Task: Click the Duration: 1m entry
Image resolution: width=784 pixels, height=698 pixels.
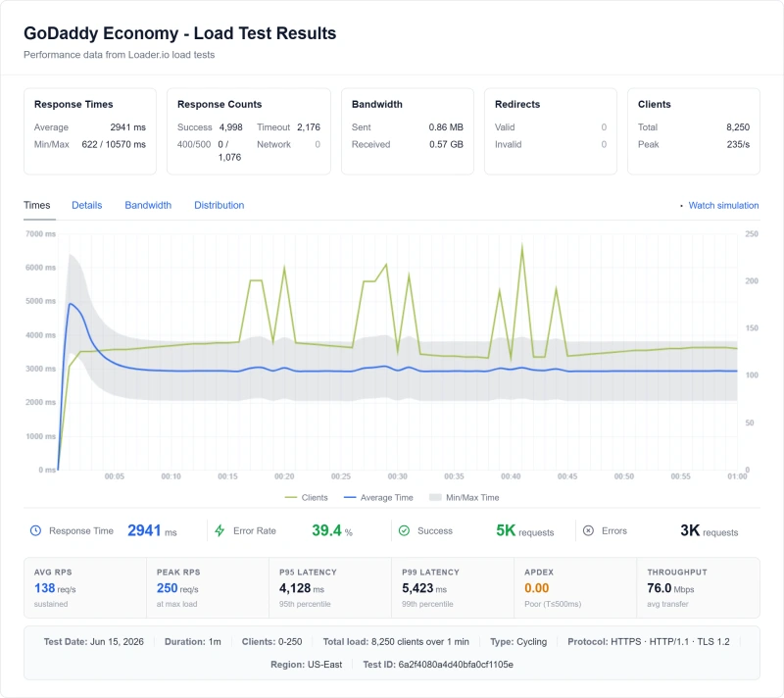Action: pos(192,641)
